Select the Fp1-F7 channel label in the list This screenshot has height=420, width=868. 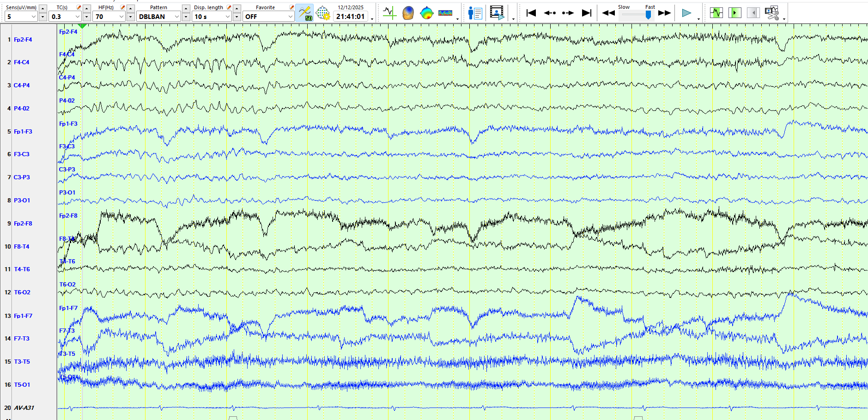coord(23,316)
